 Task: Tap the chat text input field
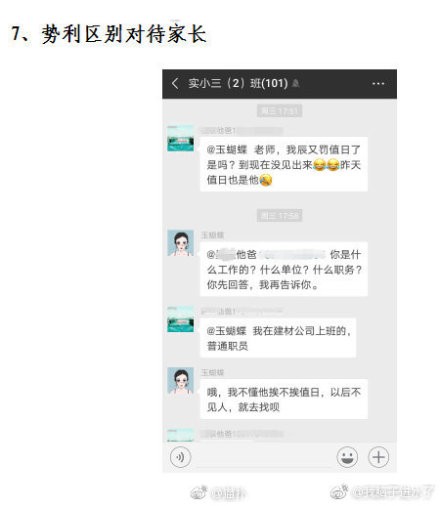pos(264,457)
